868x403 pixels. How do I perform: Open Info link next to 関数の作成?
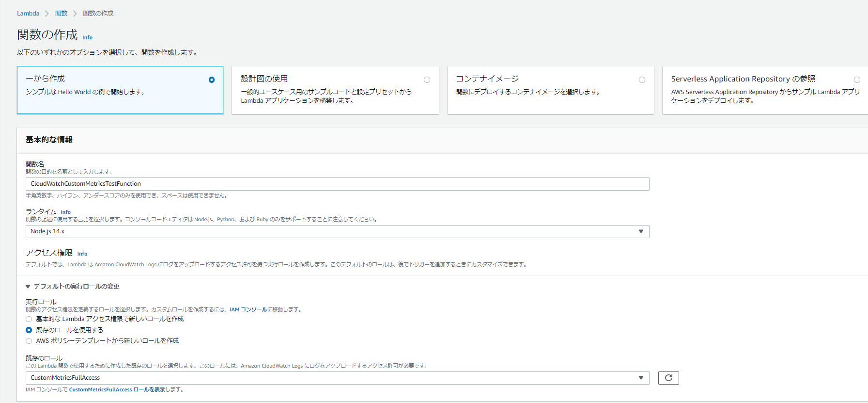87,37
